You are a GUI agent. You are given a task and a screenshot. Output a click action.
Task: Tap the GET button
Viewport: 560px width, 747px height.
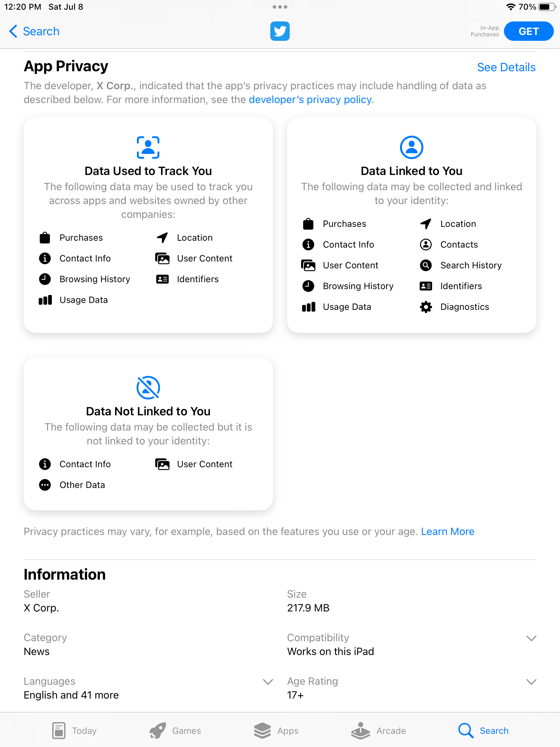click(x=529, y=31)
